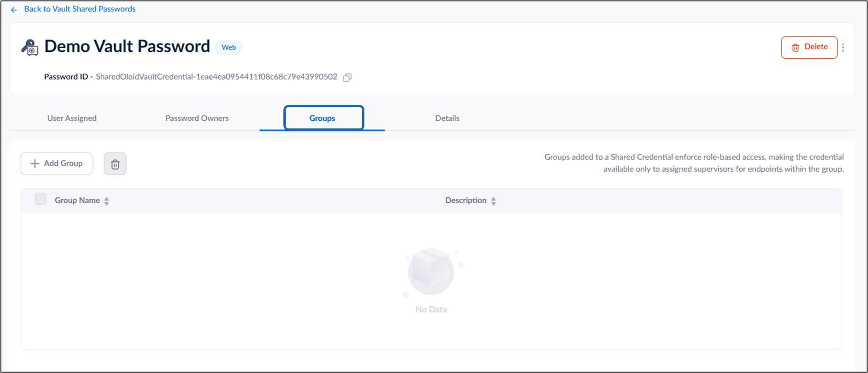Click the No Data placeholder text

pyautogui.click(x=431, y=310)
